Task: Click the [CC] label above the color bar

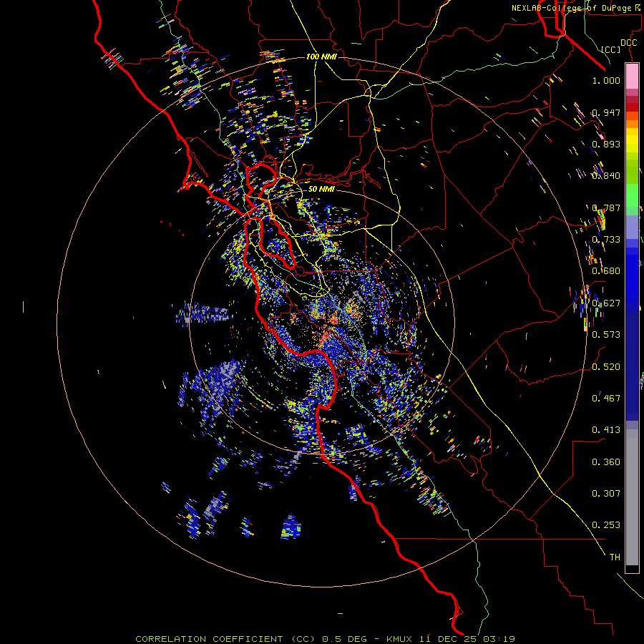Action: pos(611,49)
